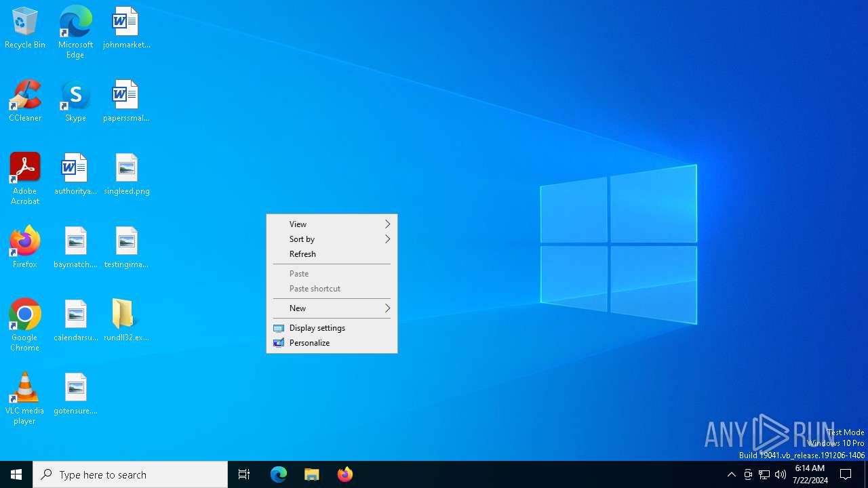Select the rundll32.ex folder icon

tap(126, 321)
